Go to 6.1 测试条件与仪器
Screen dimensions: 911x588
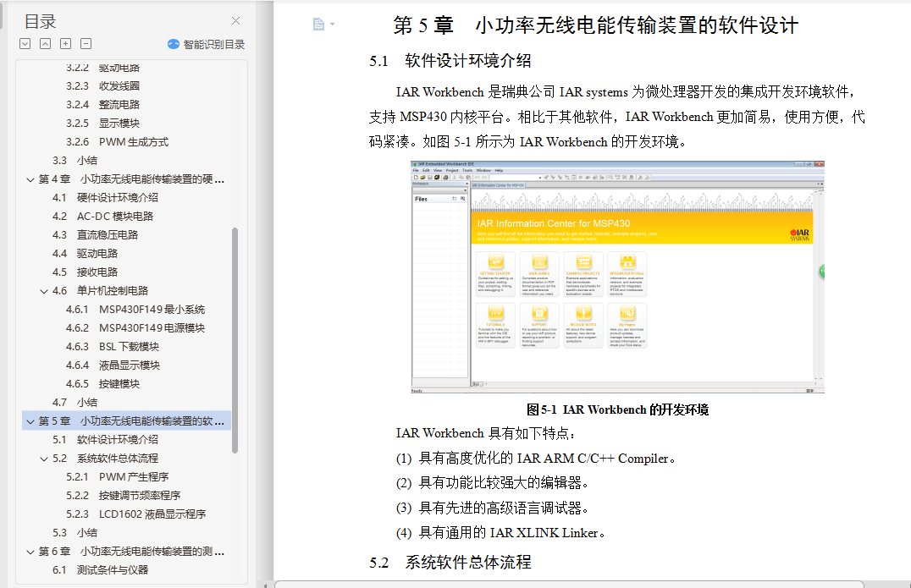coord(101,569)
